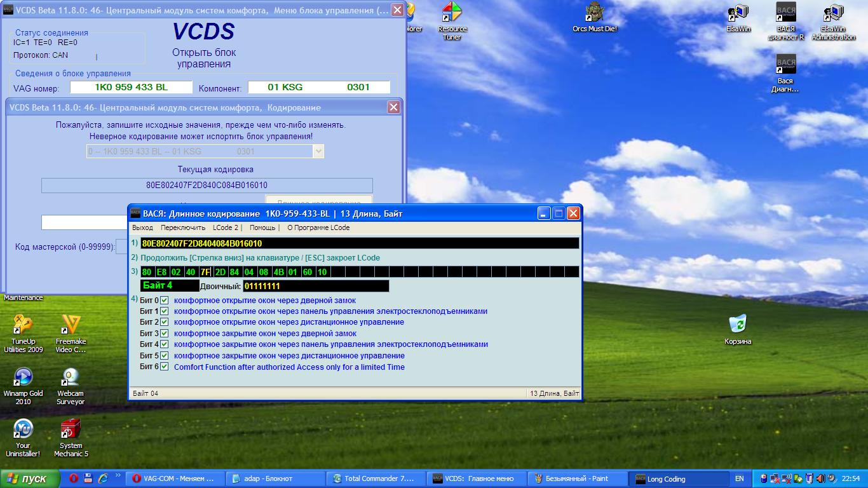
Task: Launch Orcs Must Die! desktop icon
Action: [x=595, y=18]
